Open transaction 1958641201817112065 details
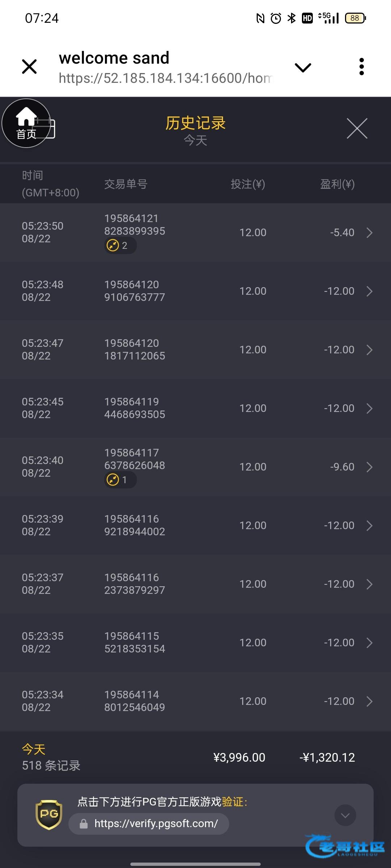Image resolution: width=391 pixels, height=868 pixels. tap(134, 349)
